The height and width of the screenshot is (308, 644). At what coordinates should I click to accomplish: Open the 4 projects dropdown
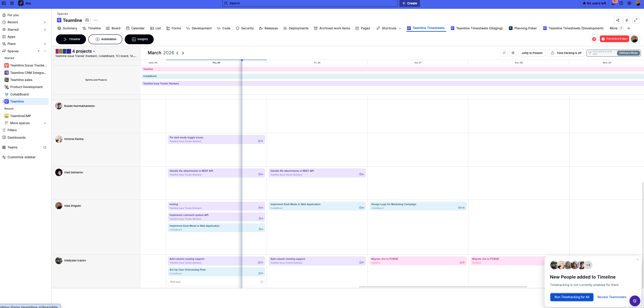coord(84,51)
